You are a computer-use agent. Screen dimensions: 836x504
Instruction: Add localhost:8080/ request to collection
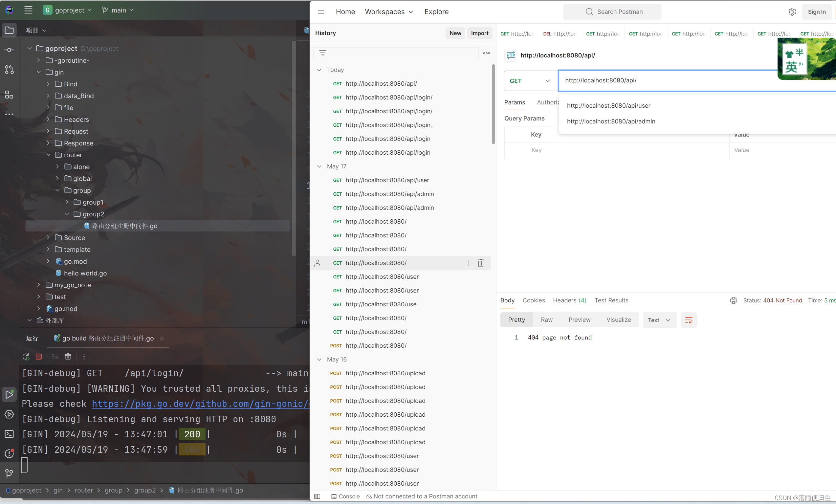pos(469,263)
